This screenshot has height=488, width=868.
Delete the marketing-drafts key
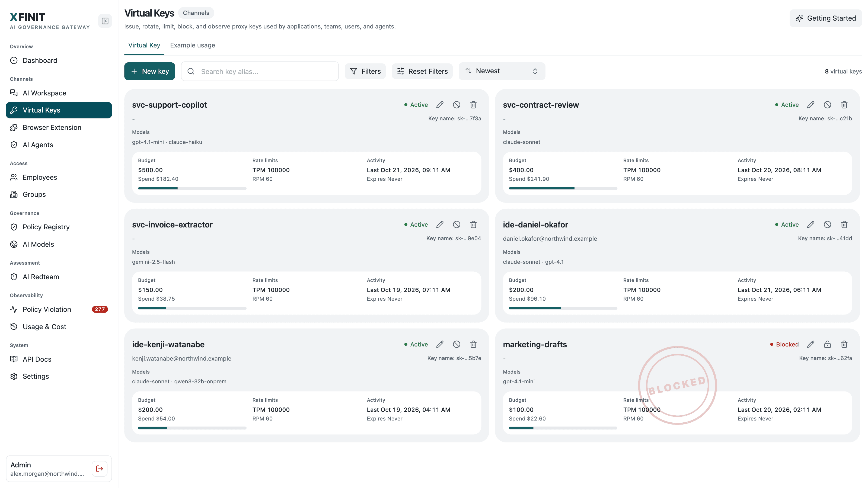(x=844, y=344)
